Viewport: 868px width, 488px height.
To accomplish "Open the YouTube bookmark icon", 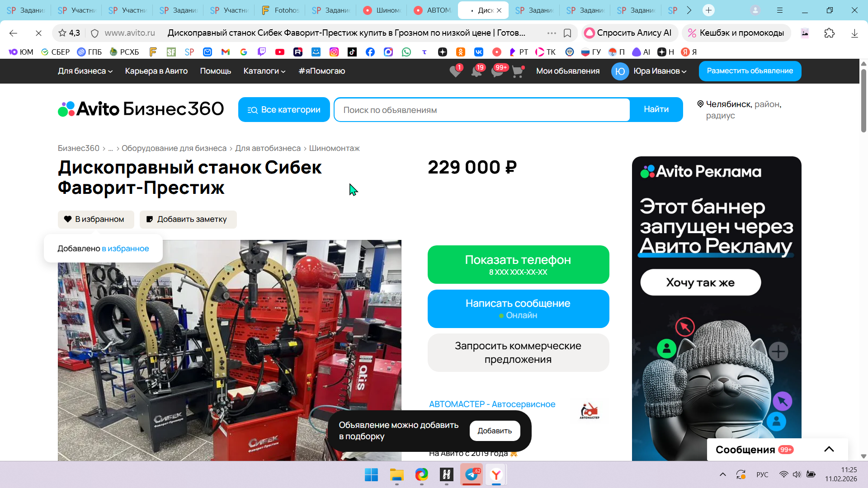I will click(x=280, y=52).
